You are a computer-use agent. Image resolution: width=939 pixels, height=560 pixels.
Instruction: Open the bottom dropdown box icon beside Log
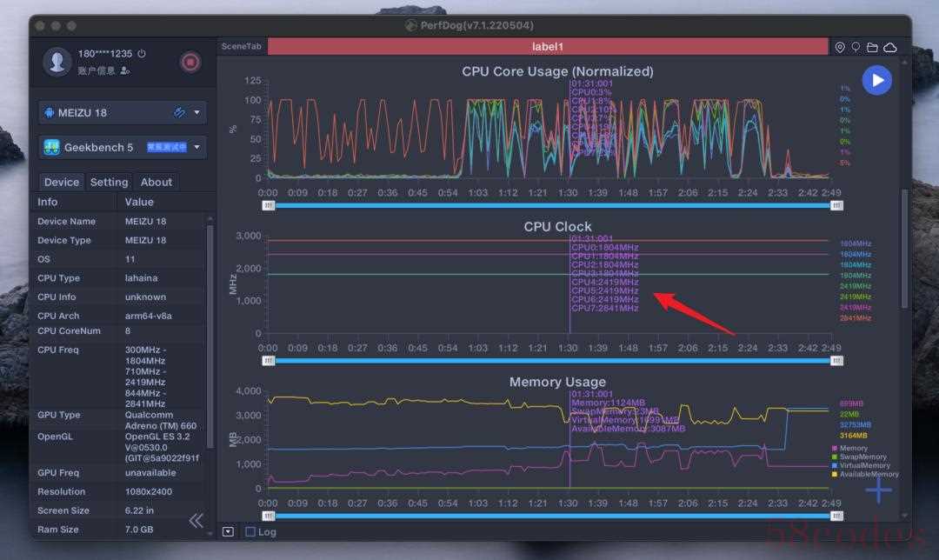[x=228, y=532]
